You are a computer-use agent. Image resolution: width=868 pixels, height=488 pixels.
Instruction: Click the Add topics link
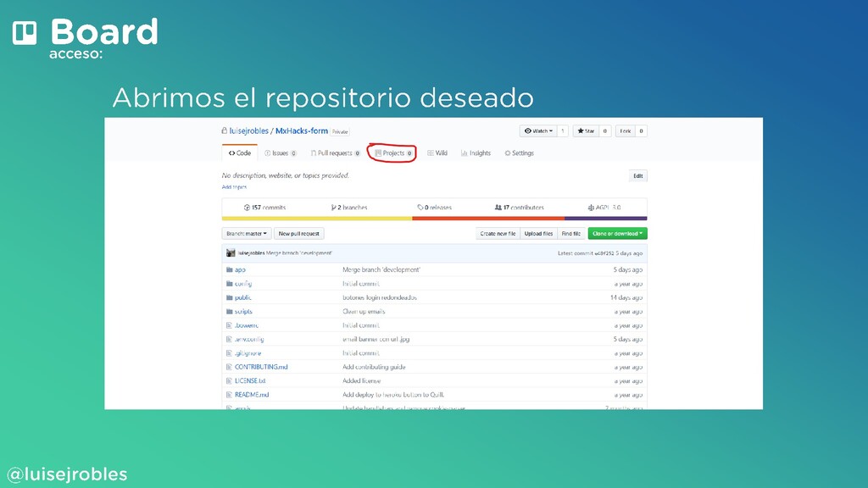pyautogui.click(x=234, y=187)
